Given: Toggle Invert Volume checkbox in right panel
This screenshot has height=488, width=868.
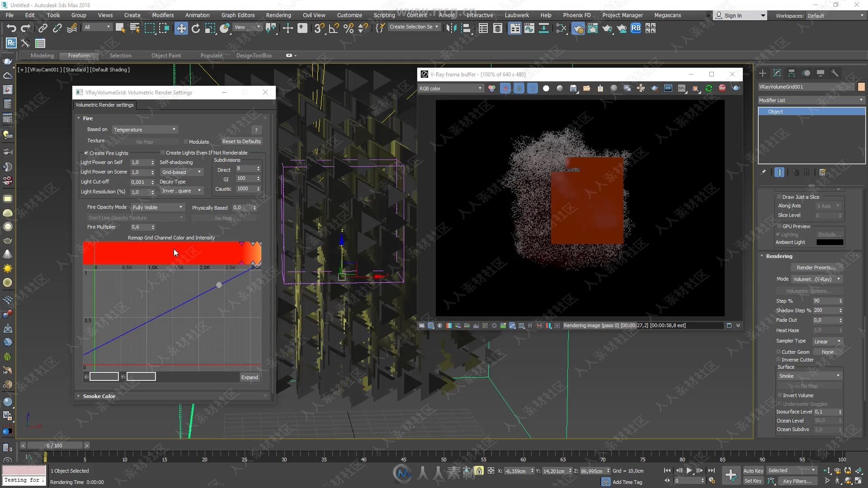Looking at the screenshot, I should pos(778,394).
